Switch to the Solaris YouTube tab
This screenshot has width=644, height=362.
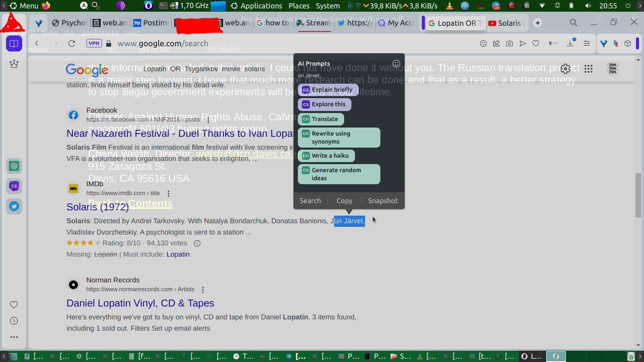click(506, 23)
